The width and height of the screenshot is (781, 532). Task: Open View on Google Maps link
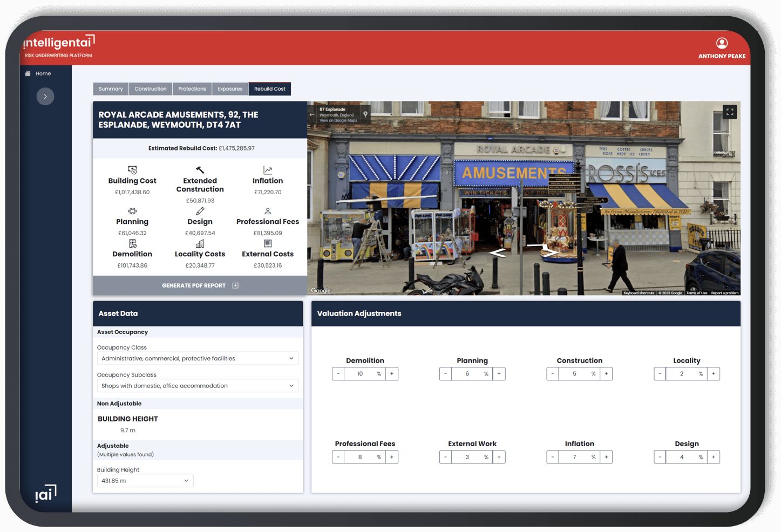338,120
